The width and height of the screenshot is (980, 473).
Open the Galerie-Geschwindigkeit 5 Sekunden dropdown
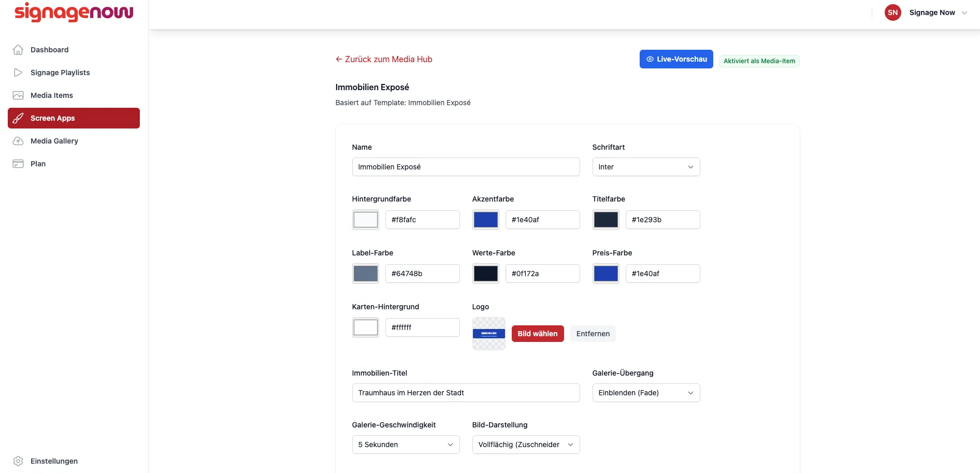pos(406,445)
